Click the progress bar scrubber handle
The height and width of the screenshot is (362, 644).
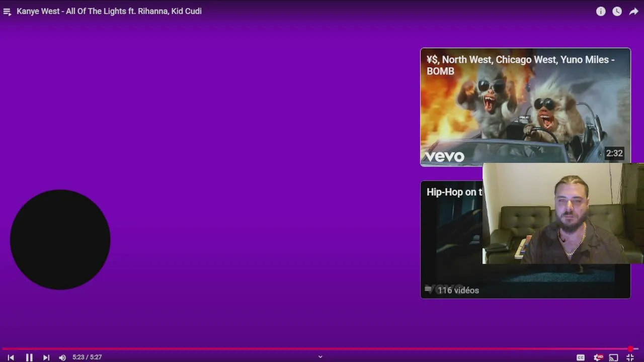(x=630, y=348)
